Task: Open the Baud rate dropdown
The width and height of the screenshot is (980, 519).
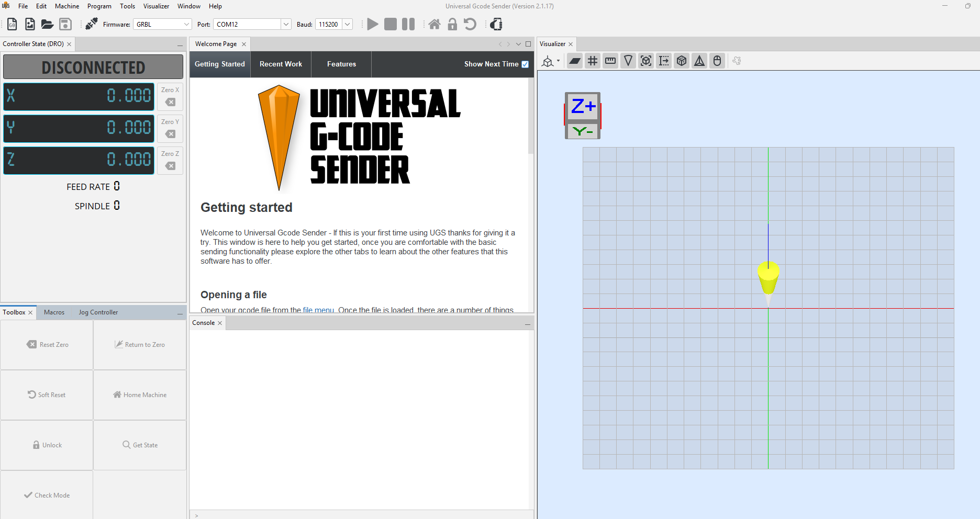Action: click(x=347, y=25)
